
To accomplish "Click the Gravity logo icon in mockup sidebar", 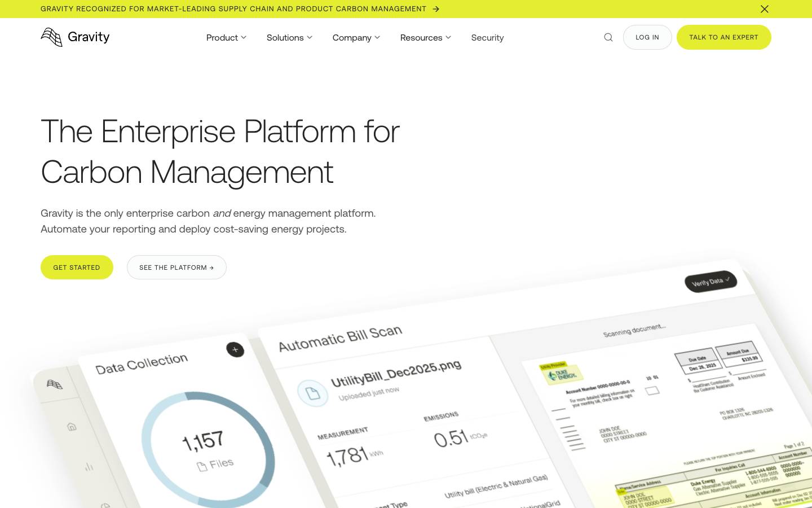I will coord(55,384).
